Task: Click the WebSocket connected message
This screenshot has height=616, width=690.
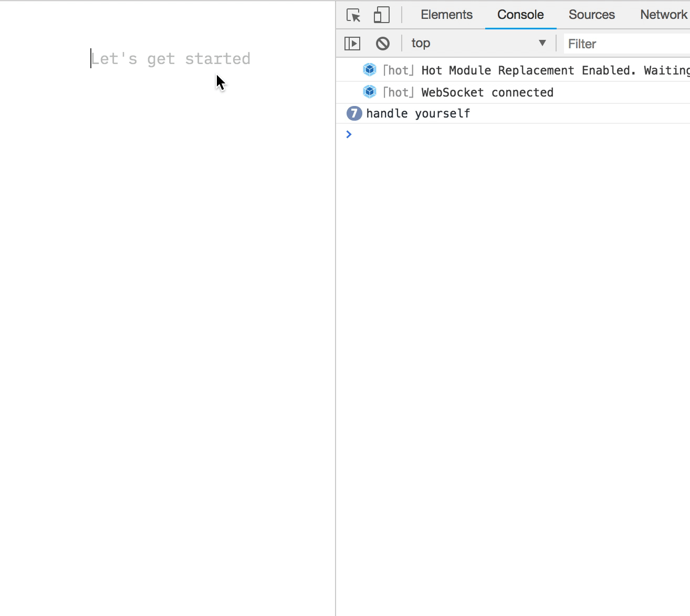Action: (x=487, y=92)
